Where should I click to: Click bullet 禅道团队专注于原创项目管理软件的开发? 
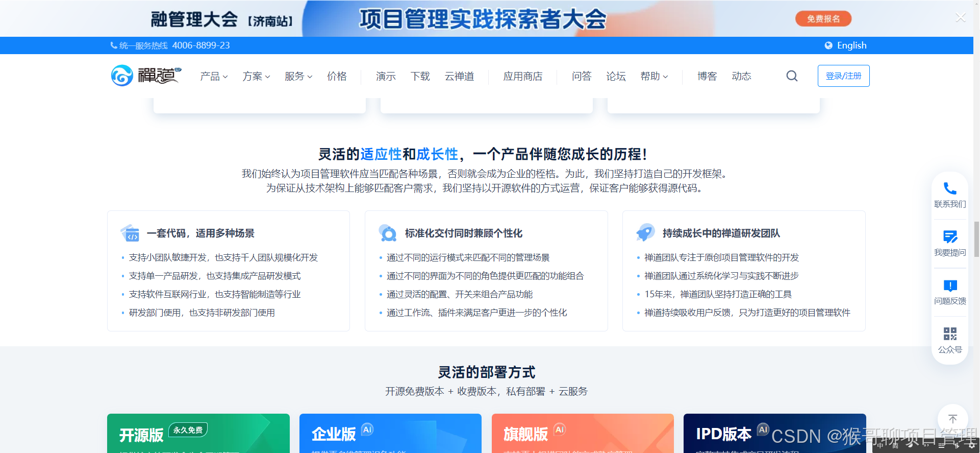point(721,257)
